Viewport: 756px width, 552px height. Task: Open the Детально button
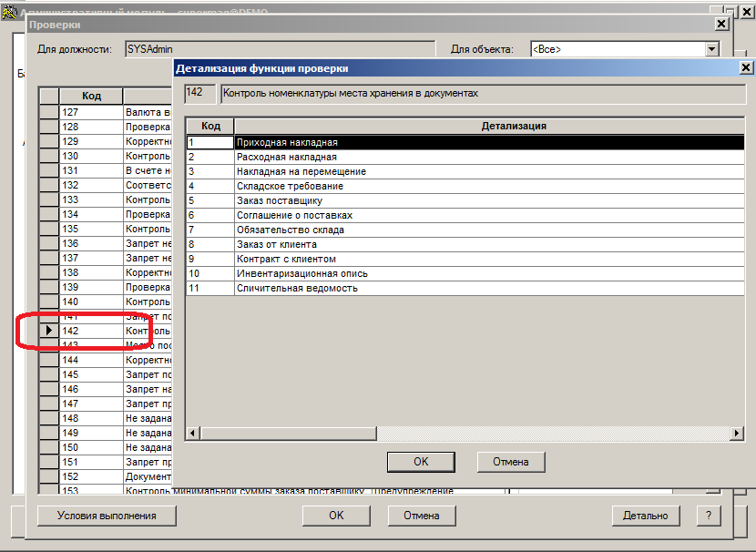click(x=646, y=516)
